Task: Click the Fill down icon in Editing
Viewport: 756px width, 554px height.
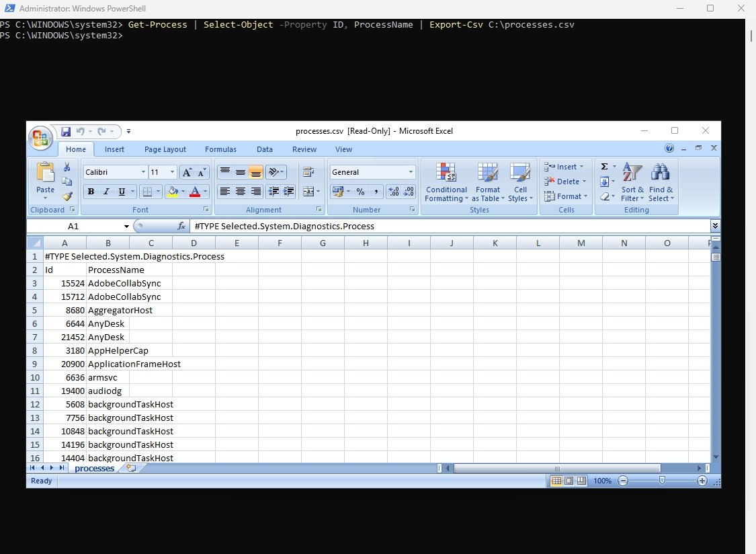Action: [604, 182]
